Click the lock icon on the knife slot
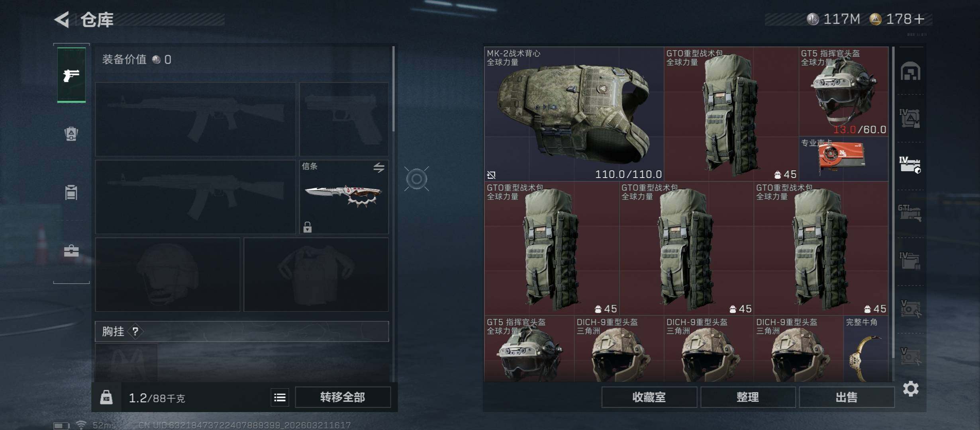The image size is (980, 430). pyautogui.click(x=307, y=227)
